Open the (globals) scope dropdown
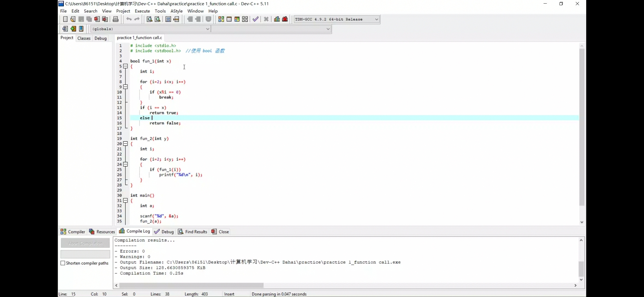Screen dimensions: 644x297 pyautogui.click(x=151, y=29)
